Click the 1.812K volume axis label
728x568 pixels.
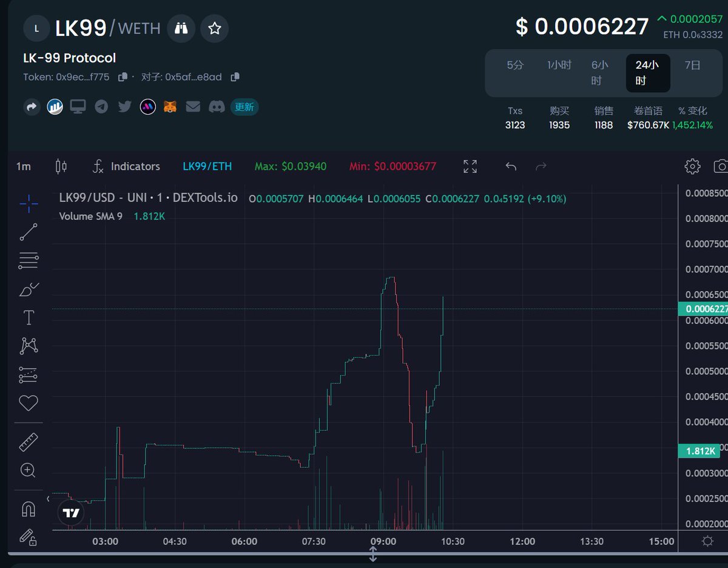(x=698, y=451)
